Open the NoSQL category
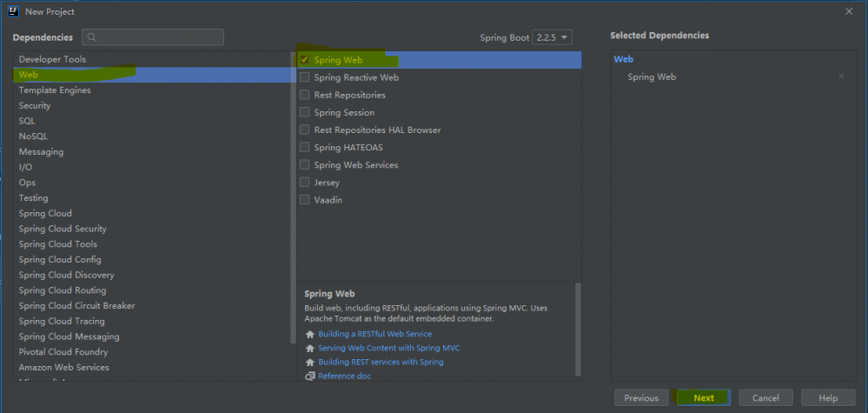 (x=154, y=137)
